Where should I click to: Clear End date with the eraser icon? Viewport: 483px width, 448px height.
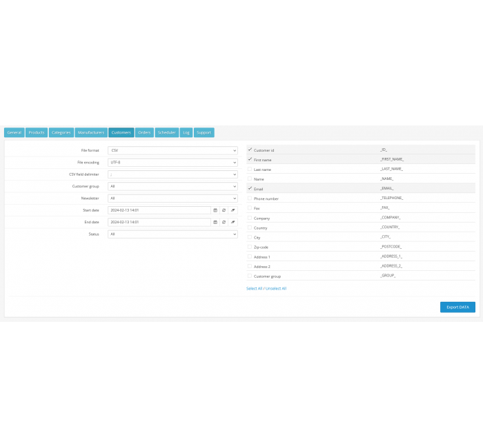tap(233, 222)
